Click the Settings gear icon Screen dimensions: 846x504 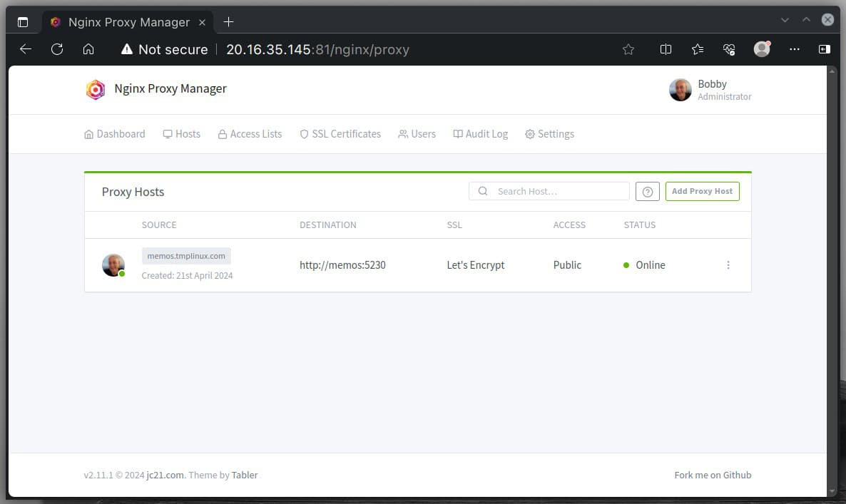click(x=530, y=134)
